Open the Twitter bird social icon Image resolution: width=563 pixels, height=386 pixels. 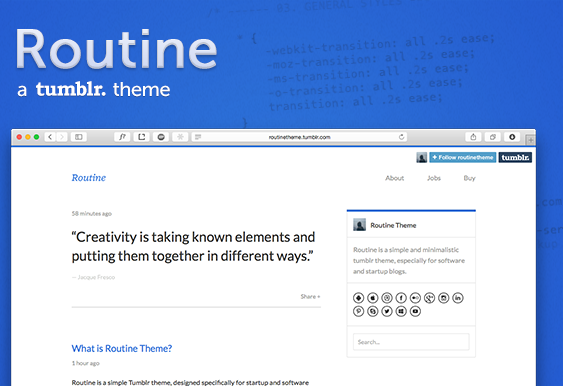[x=387, y=311]
